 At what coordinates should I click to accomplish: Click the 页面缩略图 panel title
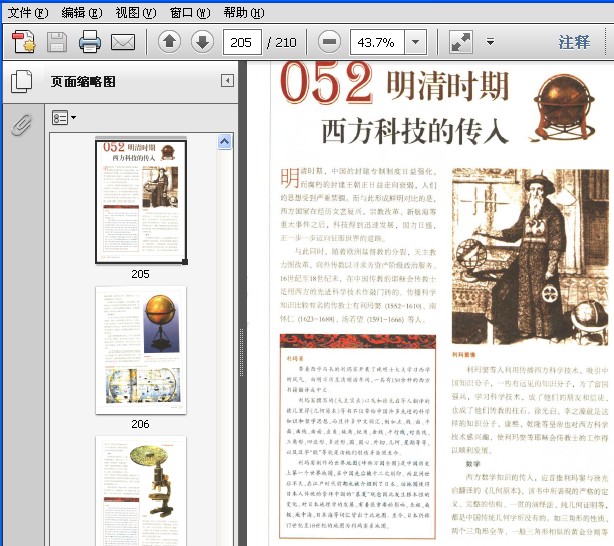(x=83, y=82)
